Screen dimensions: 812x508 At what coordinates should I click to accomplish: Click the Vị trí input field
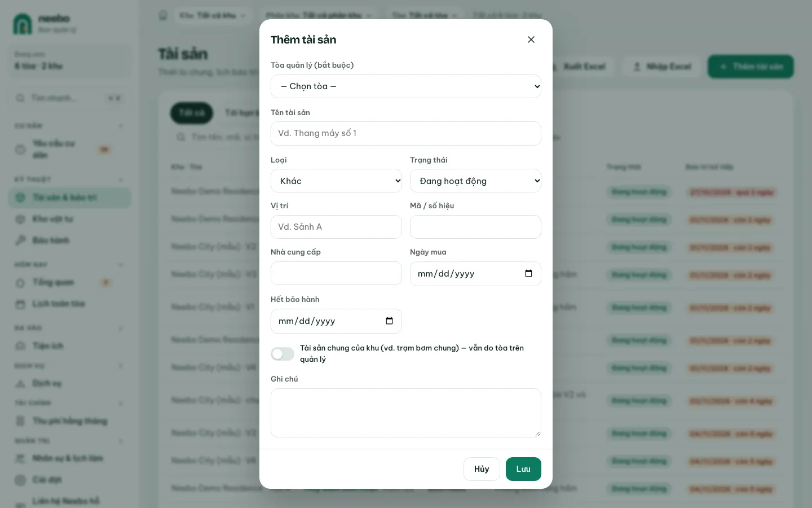pyautogui.click(x=336, y=227)
